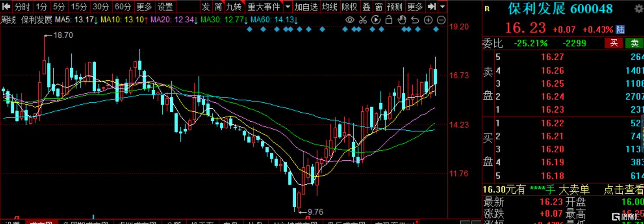Image resolution: width=644 pixels, height=224 pixels.
Task: Select the 5分 five-minute period
Action: coord(60,6)
